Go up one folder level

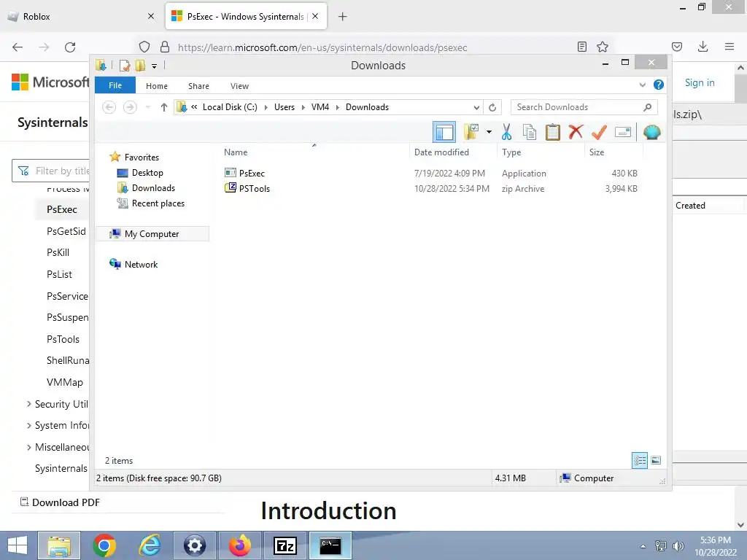tap(164, 107)
